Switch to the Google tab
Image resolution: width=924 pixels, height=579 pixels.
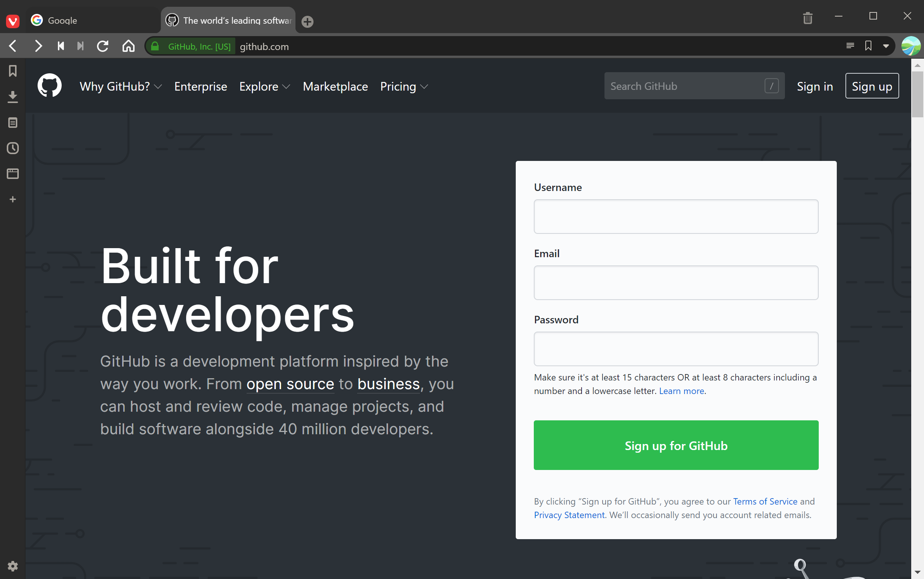92,20
